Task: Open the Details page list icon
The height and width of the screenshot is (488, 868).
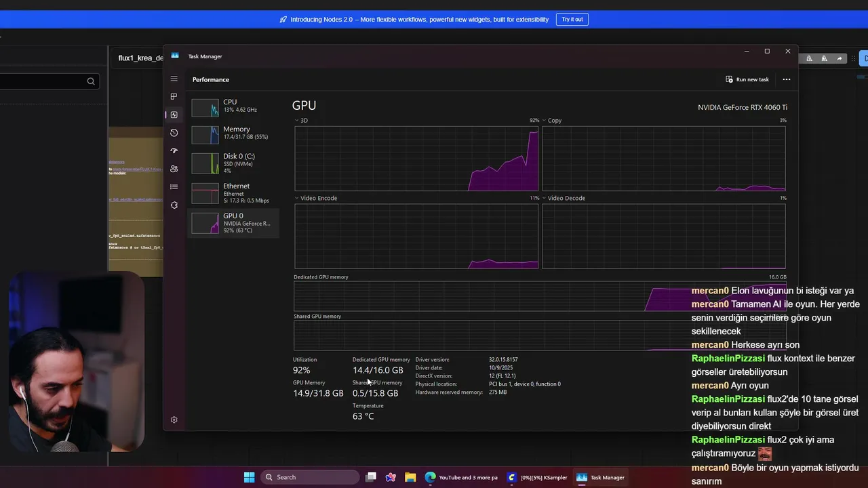Action: [x=174, y=187]
